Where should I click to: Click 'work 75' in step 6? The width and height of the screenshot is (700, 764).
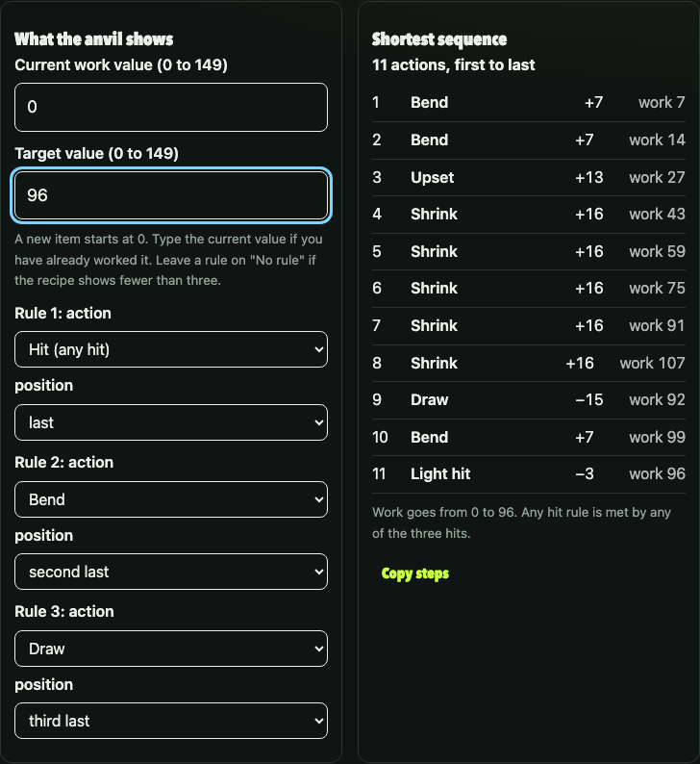tap(657, 288)
